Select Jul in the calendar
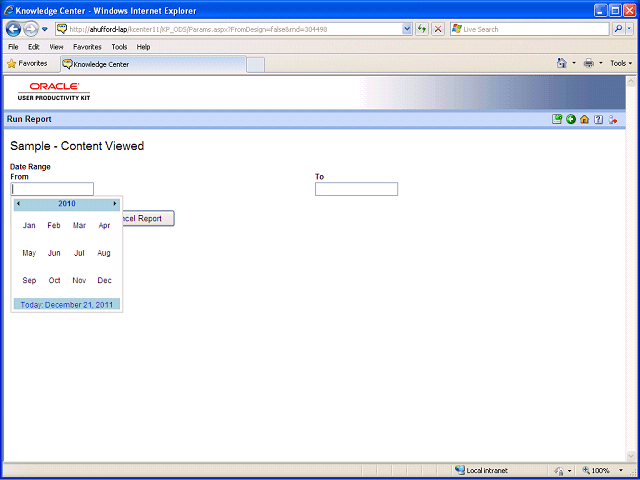The width and height of the screenshot is (640, 480). point(79,253)
